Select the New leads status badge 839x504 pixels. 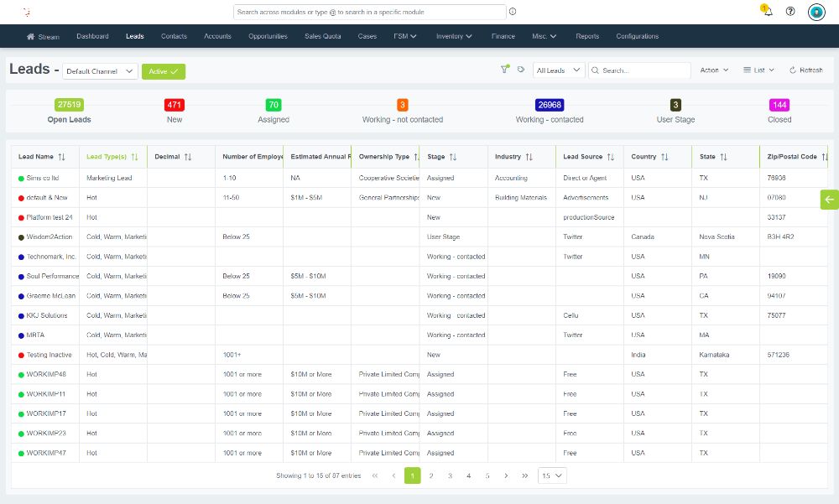coord(175,106)
